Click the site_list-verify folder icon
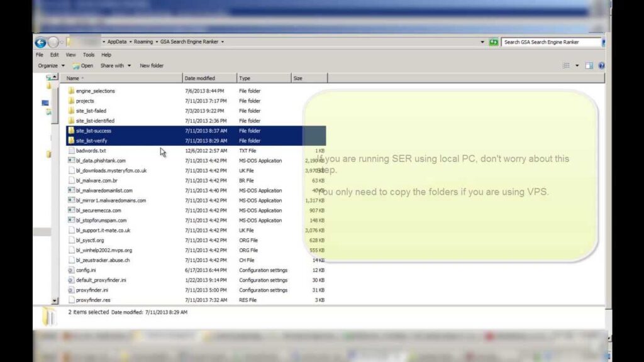644x362 pixels. [71, 140]
